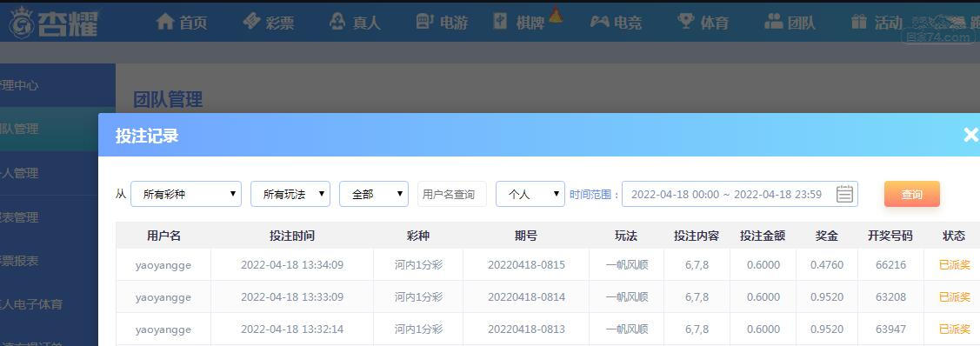Click the 投注内容 column header
The width and height of the screenshot is (980, 346).
pos(697,236)
